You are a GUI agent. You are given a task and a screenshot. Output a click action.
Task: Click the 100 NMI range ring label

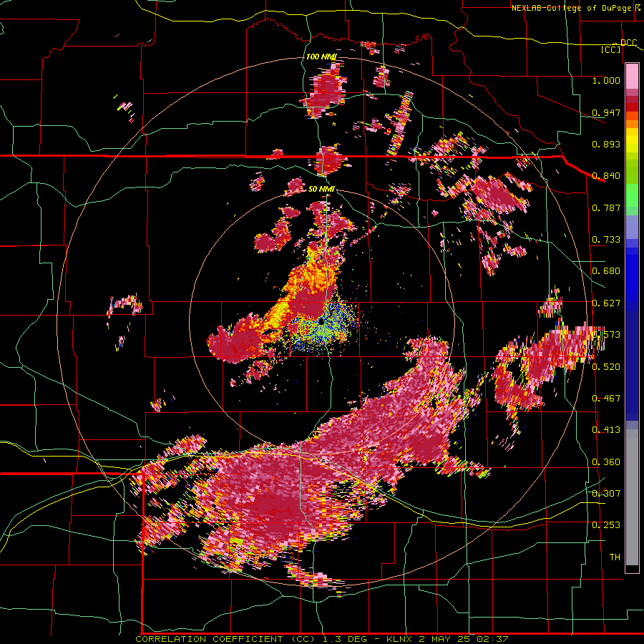(321, 57)
